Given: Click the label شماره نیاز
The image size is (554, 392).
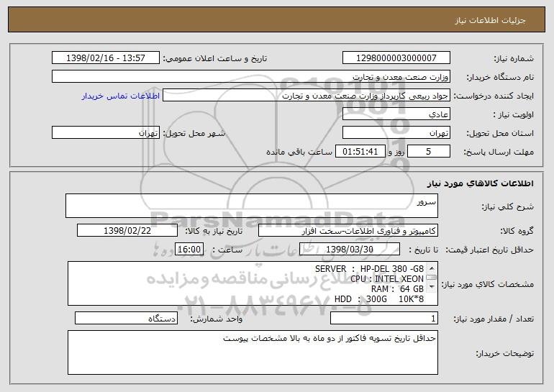Looking at the screenshot, I should pos(514,58).
